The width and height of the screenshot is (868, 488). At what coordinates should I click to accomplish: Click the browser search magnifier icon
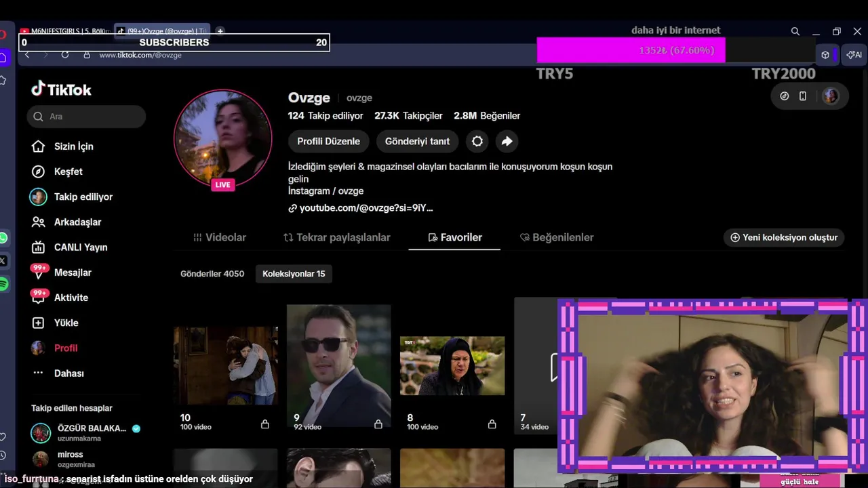795,31
